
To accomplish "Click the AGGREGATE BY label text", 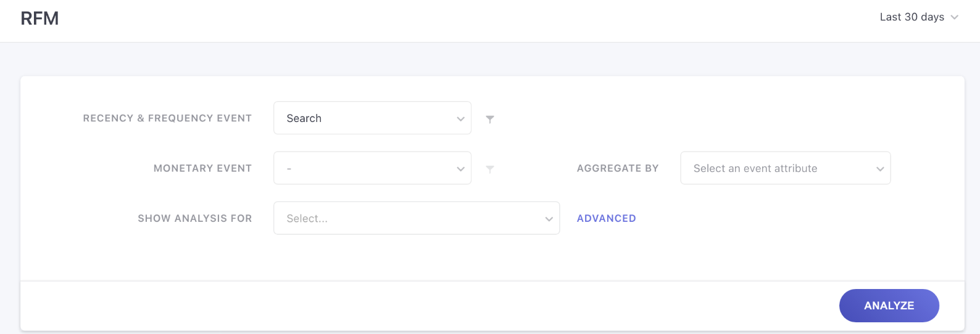I will [617, 168].
